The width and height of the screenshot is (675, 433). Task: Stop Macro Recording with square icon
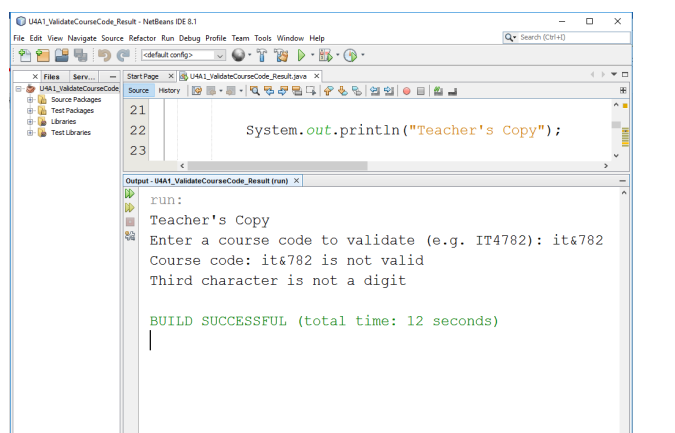tap(421, 91)
